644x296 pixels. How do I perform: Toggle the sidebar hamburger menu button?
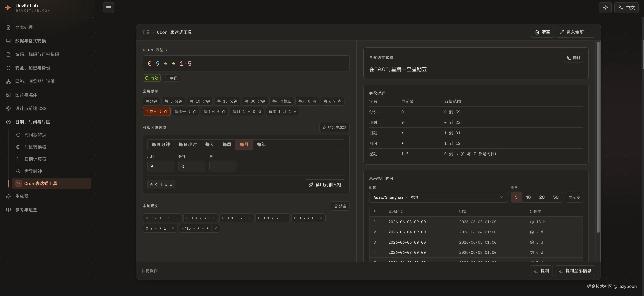click(x=109, y=7)
